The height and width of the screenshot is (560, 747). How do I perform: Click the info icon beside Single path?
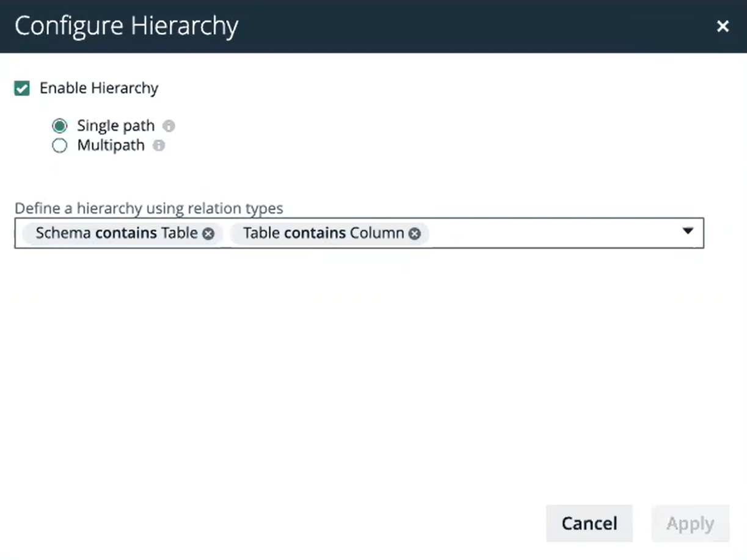(170, 126)
